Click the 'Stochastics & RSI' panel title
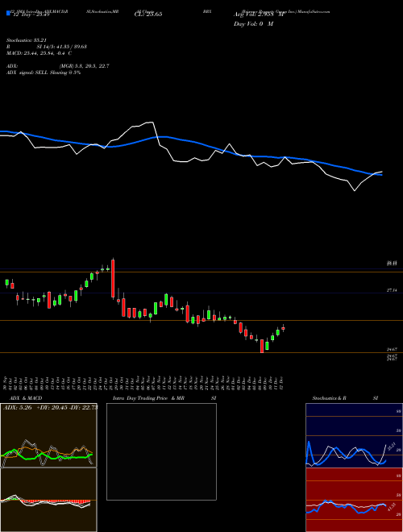 345,398
